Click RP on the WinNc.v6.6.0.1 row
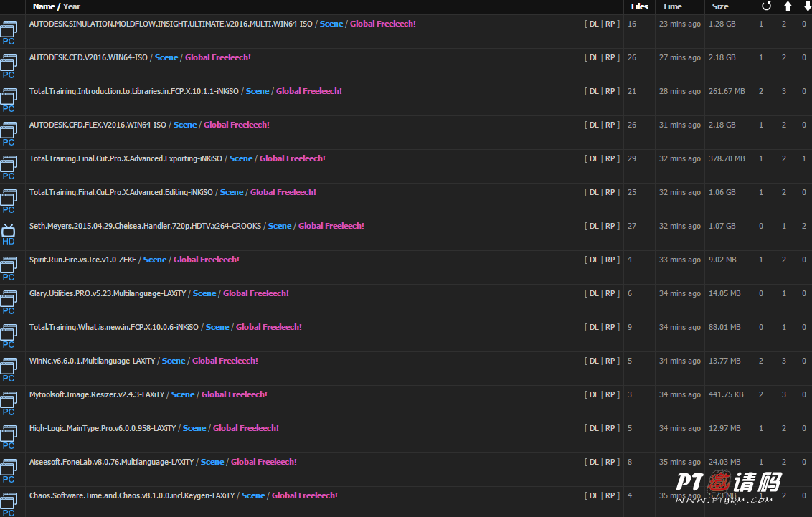Viewport: 812px width, 517px height. 610,361
